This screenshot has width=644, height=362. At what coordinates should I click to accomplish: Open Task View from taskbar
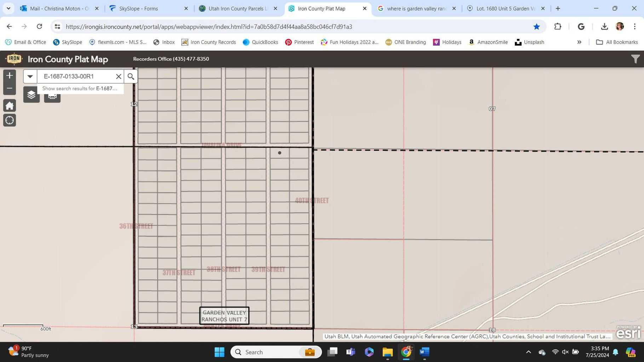[x=332, y=352]
